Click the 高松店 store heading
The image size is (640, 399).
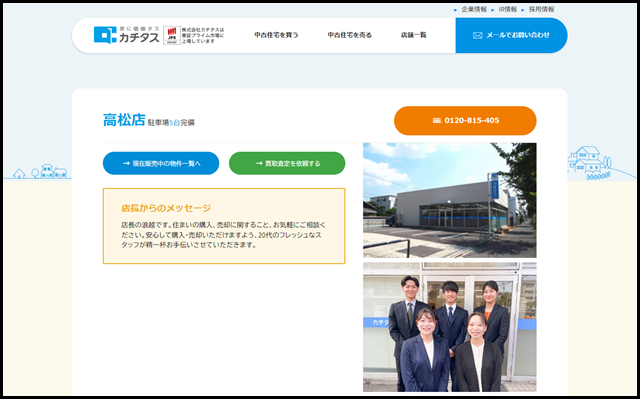click(124, 120)
